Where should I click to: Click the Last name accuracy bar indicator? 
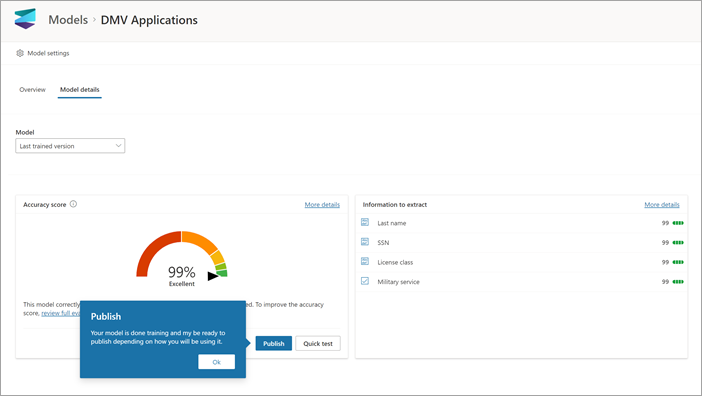point(678,223)
